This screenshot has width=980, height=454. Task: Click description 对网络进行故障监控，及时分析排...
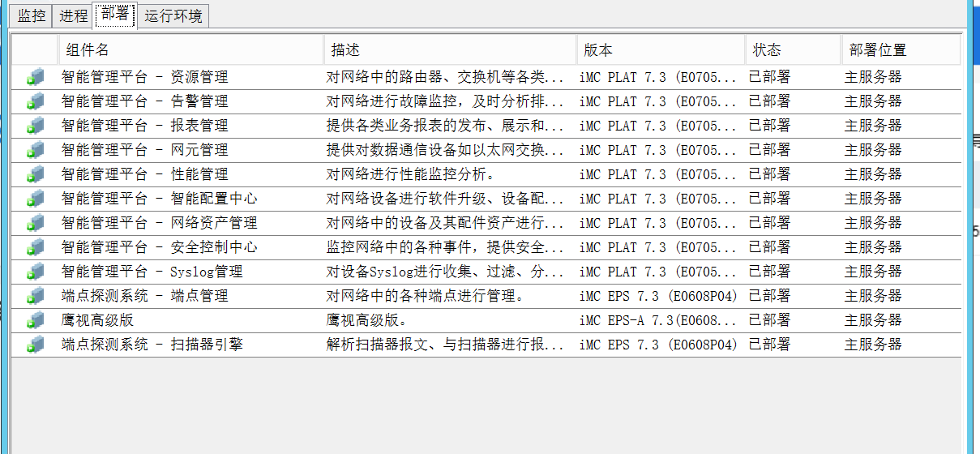[x=445, y=101]
